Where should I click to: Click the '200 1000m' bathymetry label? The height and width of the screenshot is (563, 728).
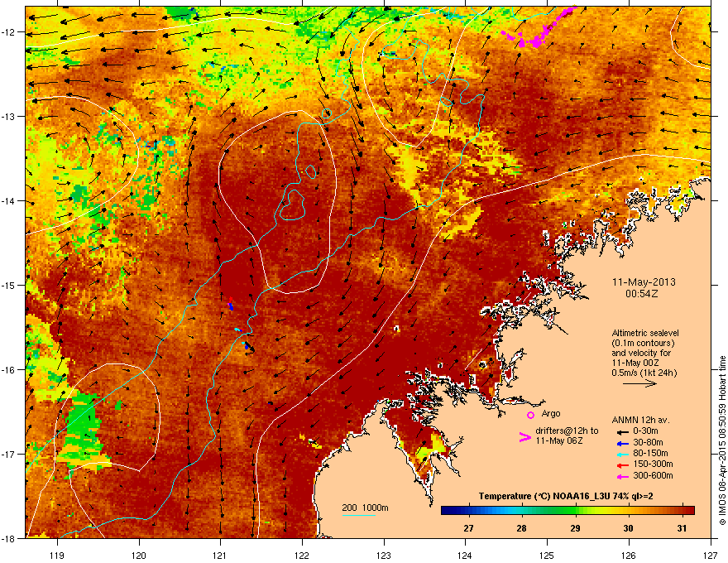coord(365,508)
